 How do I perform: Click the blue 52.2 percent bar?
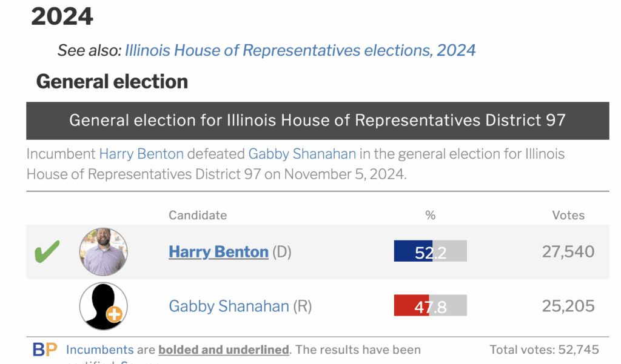pyautogui.click(x=414, y=252)
